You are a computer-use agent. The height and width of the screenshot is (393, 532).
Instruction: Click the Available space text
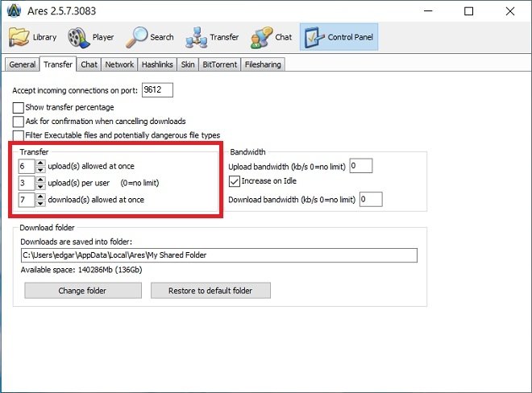tap(81, 270)
